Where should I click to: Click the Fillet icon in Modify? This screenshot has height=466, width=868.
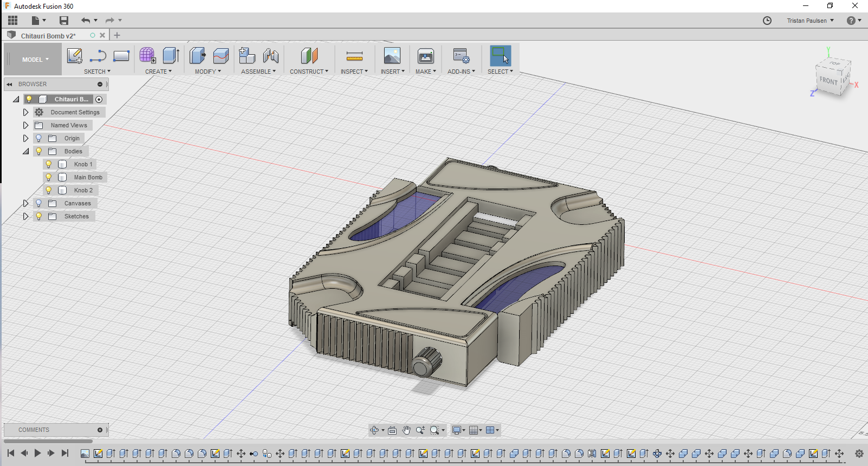coord(221,56)
